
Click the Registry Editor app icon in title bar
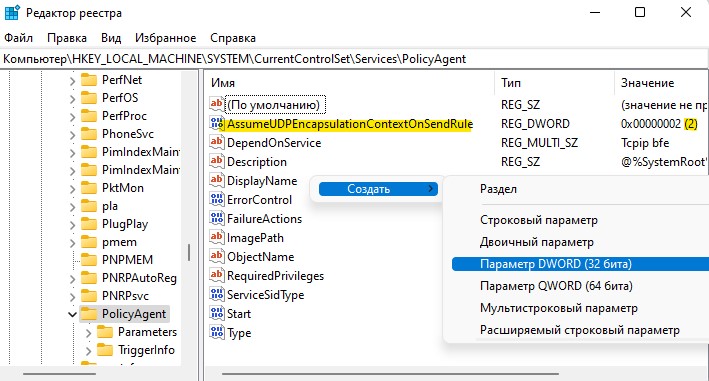(x=12, y=13)
